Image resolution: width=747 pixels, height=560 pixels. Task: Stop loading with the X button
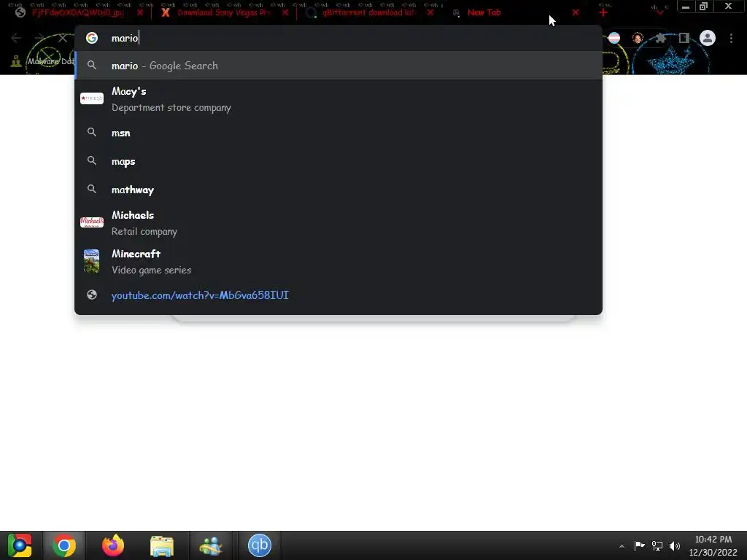pyautogui.click(x=63, y=38)
